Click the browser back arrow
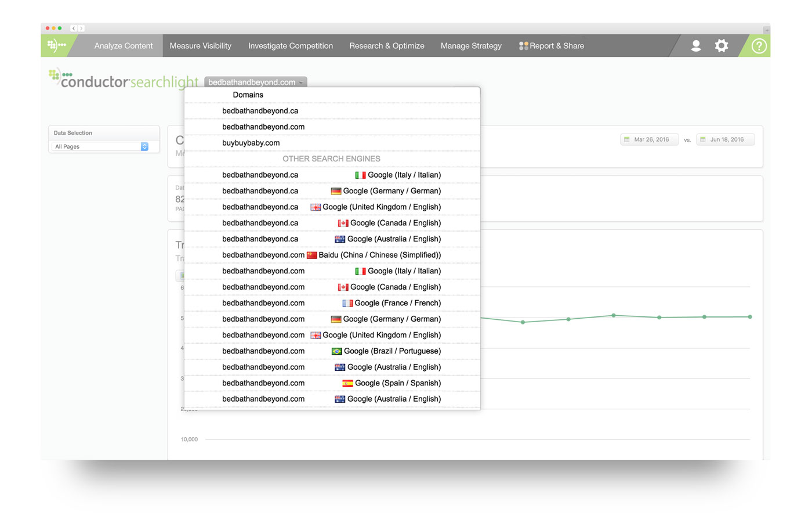This screenshot has width=812, height=530. pos(74,28)
